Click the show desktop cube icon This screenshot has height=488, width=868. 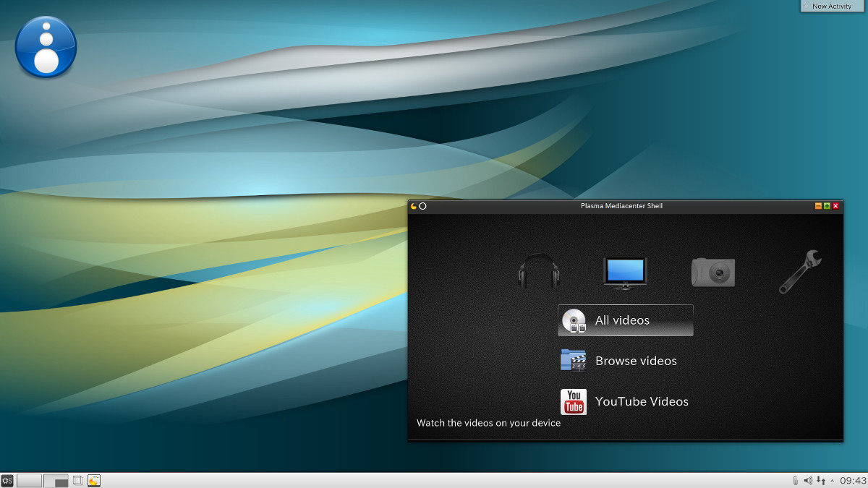click(x=78, y=480)
